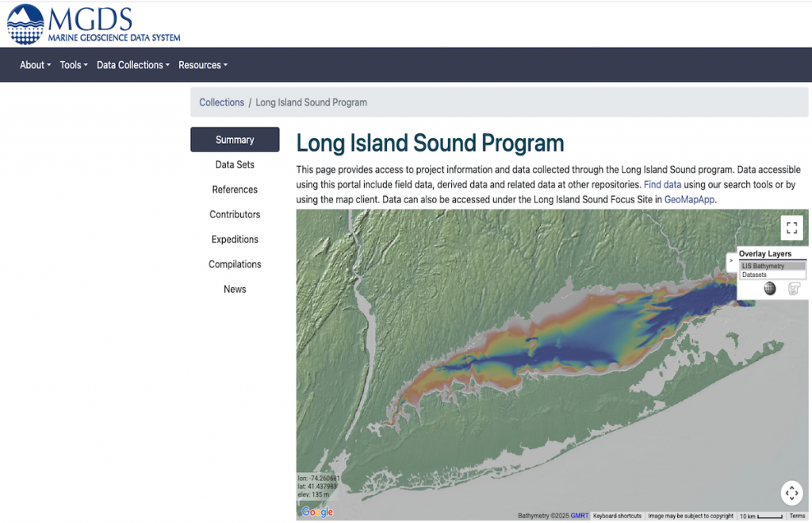The width and height of the screenshot is (812, 523).
Task: Expand the map to fullscreen
Action: [x=791, y=228]
